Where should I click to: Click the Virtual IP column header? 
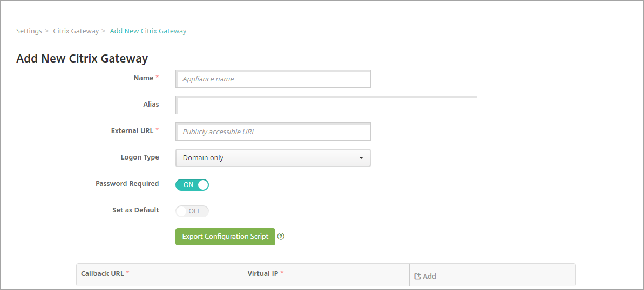tap(263, 273)
